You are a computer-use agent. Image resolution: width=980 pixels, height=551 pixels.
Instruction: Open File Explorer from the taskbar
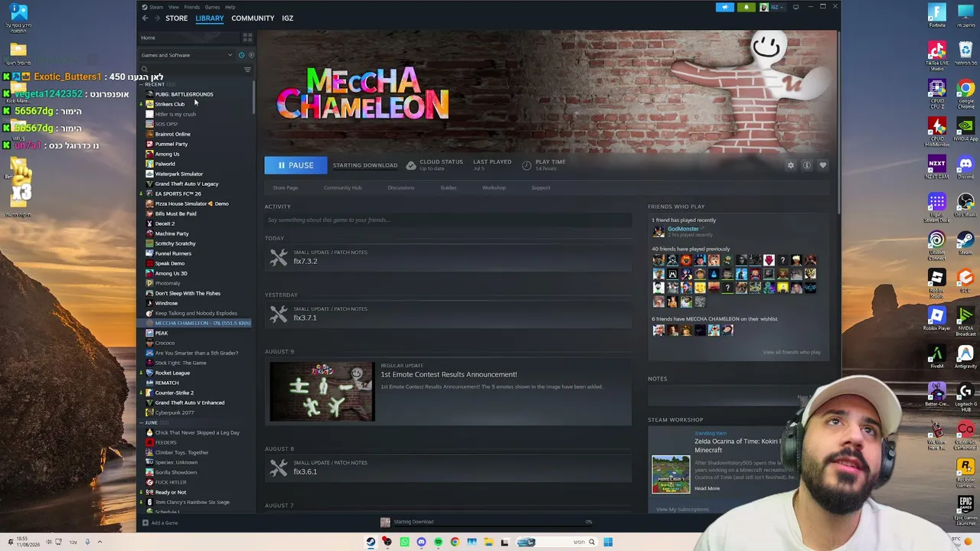coord(488,542)
